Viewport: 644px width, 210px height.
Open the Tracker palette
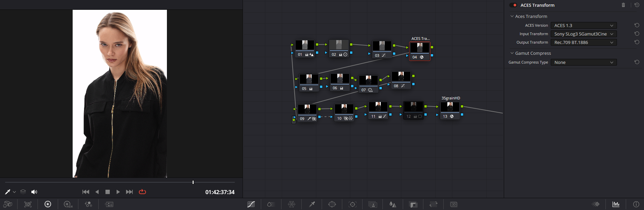click(x=352, y=204)
